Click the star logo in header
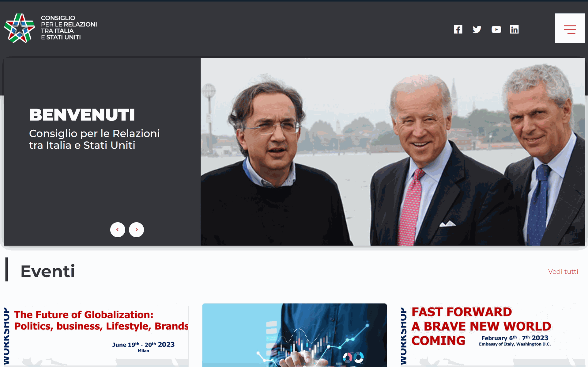The width and height of the screenshot is (588, 367). [20, 28]
